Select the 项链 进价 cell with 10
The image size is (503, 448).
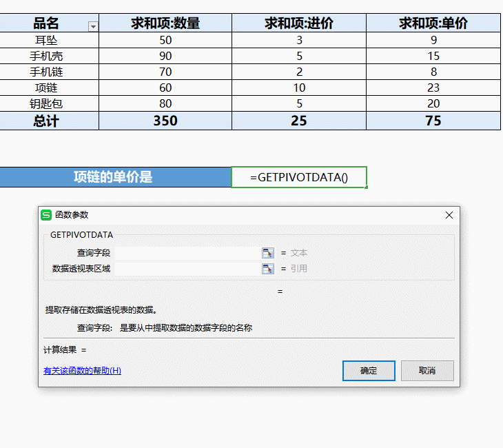[299, 88]
